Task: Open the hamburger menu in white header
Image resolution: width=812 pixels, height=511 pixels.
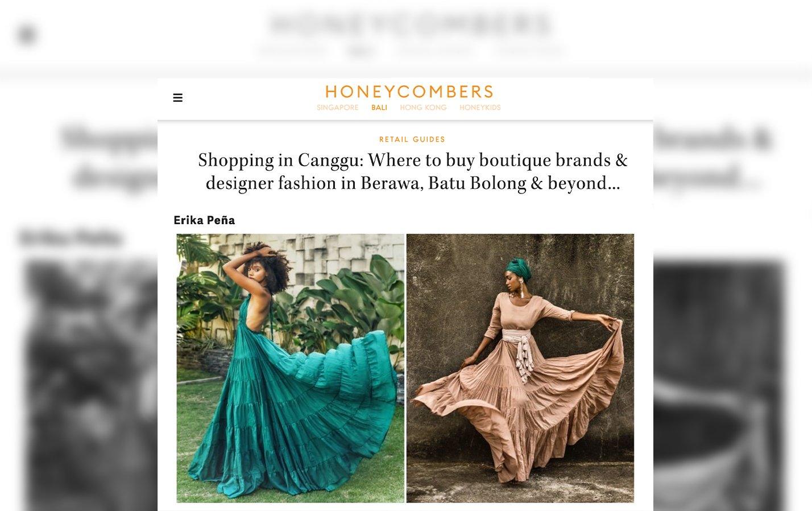Action: (178, 98)
